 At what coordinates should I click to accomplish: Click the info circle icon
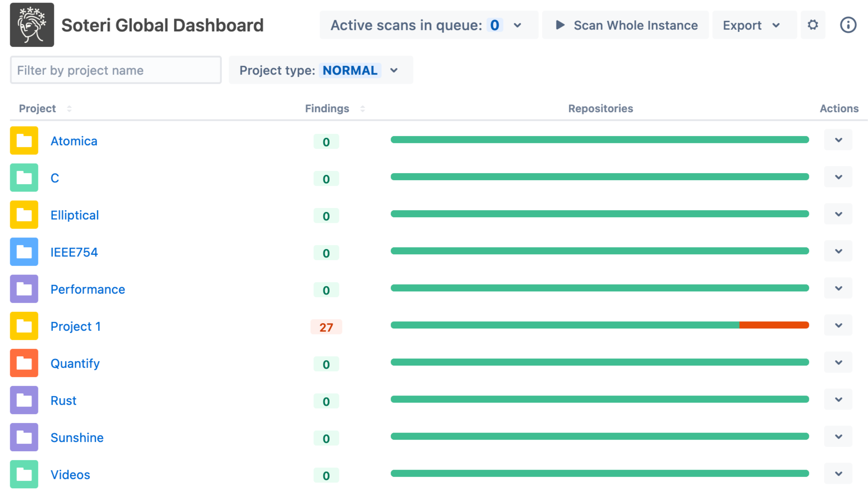pos(848,25)
